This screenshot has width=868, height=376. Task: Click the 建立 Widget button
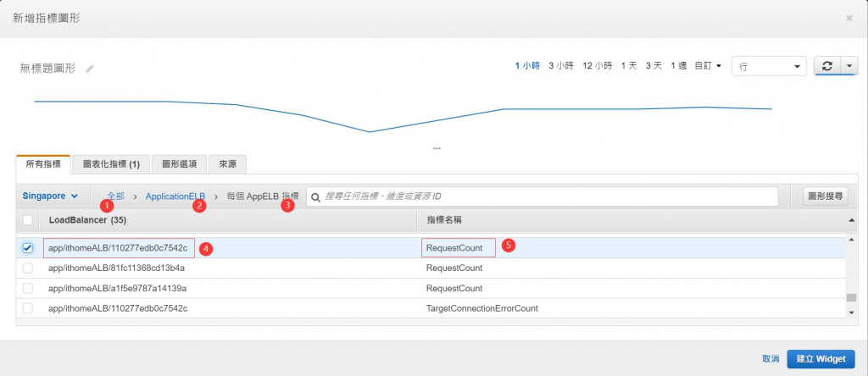point(821,359)
